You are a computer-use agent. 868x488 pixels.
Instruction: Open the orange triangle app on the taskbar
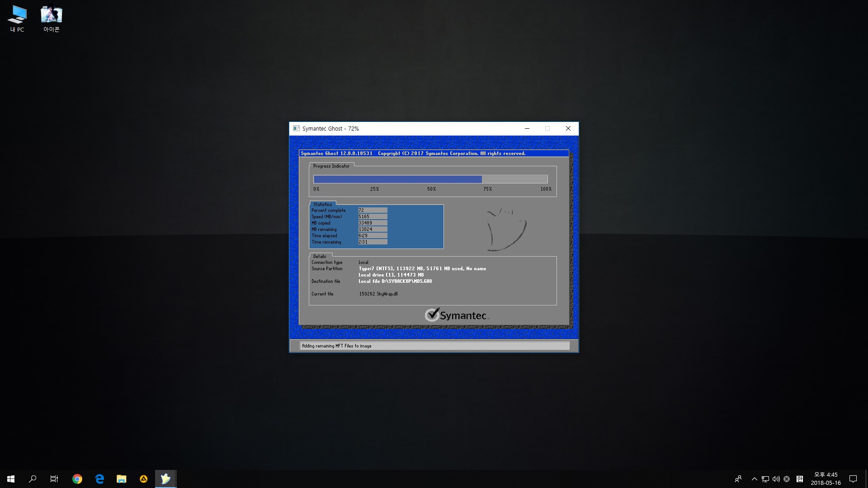point(143,479)
